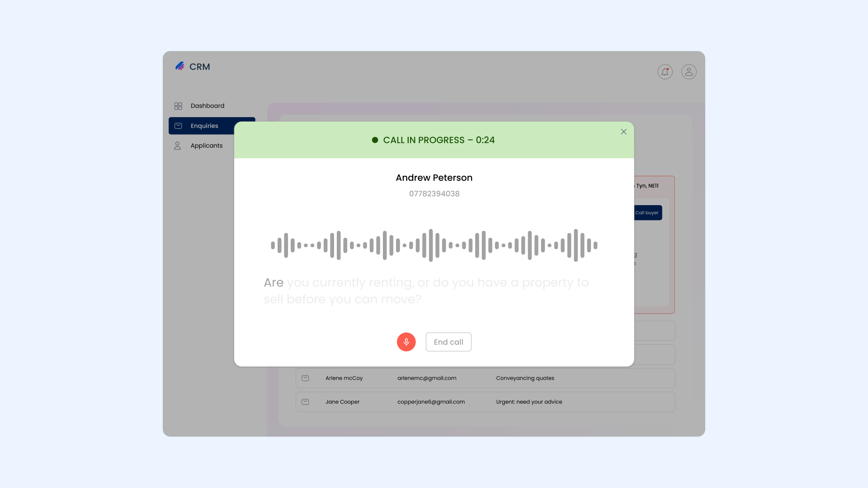Open the notifications bell icon
This screenshot has width=868, height=488.
[665, 72]
